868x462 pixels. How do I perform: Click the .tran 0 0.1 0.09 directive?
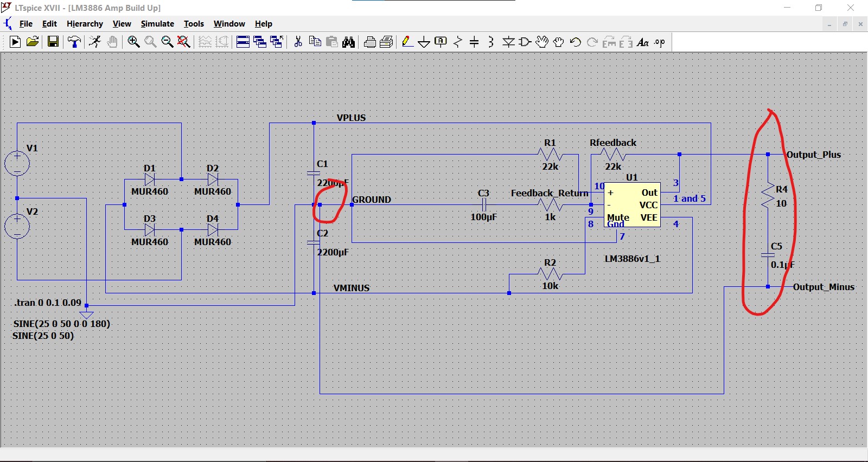48,303
